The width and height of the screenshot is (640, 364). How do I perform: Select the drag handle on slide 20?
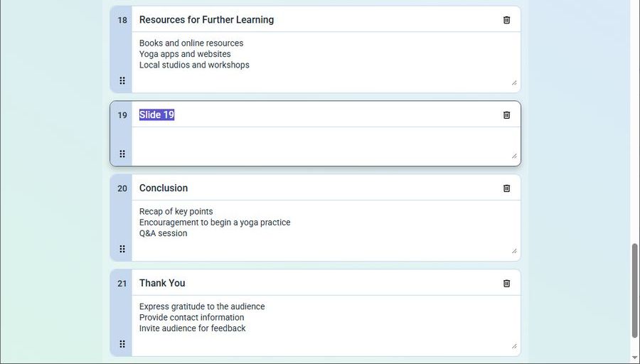point(122,249)
